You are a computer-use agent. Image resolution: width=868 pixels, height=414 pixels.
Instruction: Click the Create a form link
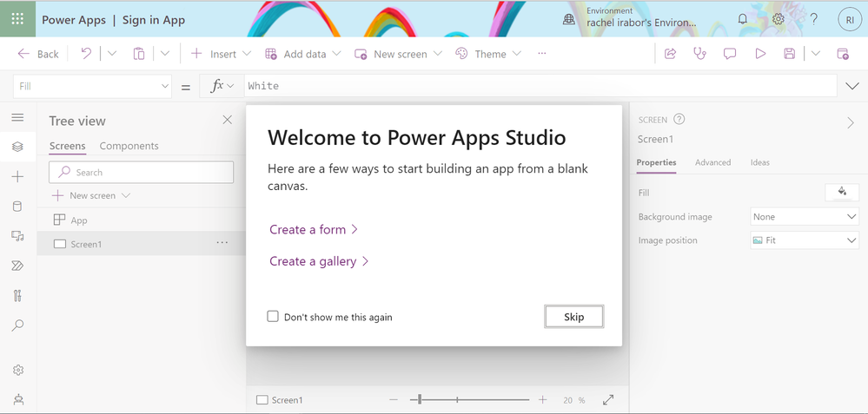(314, 229)
